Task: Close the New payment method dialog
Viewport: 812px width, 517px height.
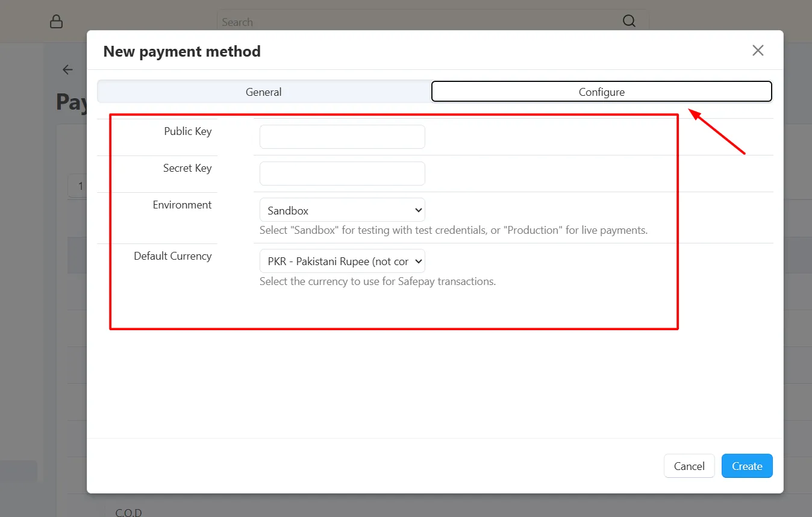Action: tap(758, 51)
